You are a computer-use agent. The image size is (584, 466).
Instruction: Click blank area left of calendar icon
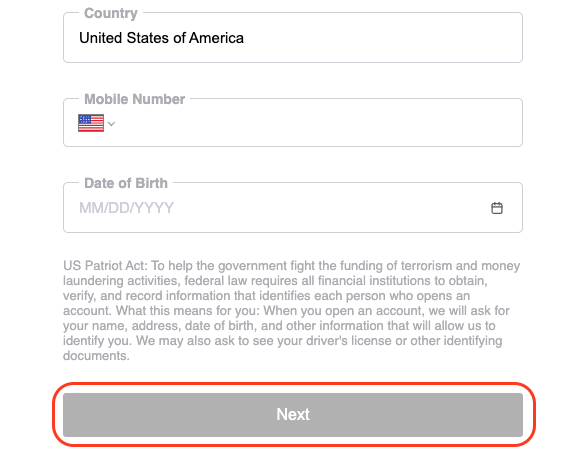(330, 208)
